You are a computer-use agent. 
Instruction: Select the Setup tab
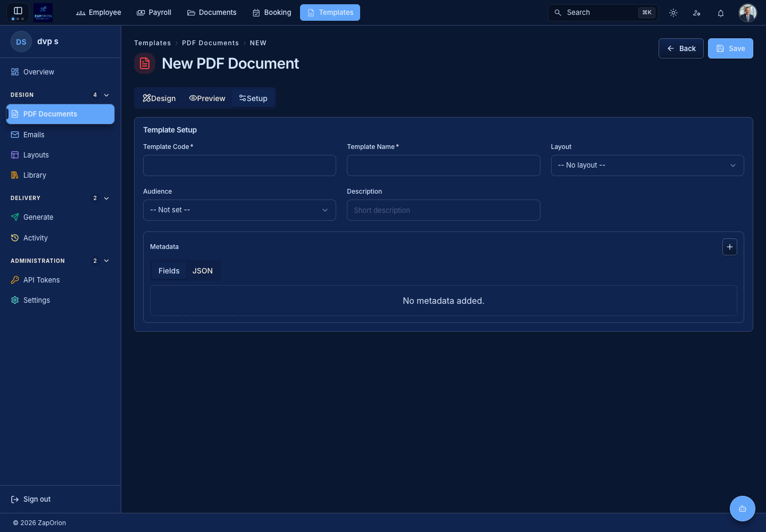[253, 98]
